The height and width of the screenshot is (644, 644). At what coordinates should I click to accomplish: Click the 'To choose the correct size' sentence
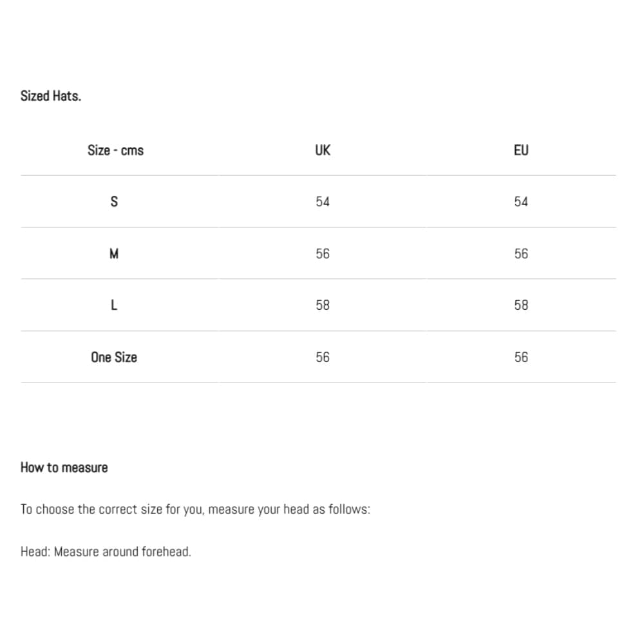pyautogui.click(x=196, y=509)
